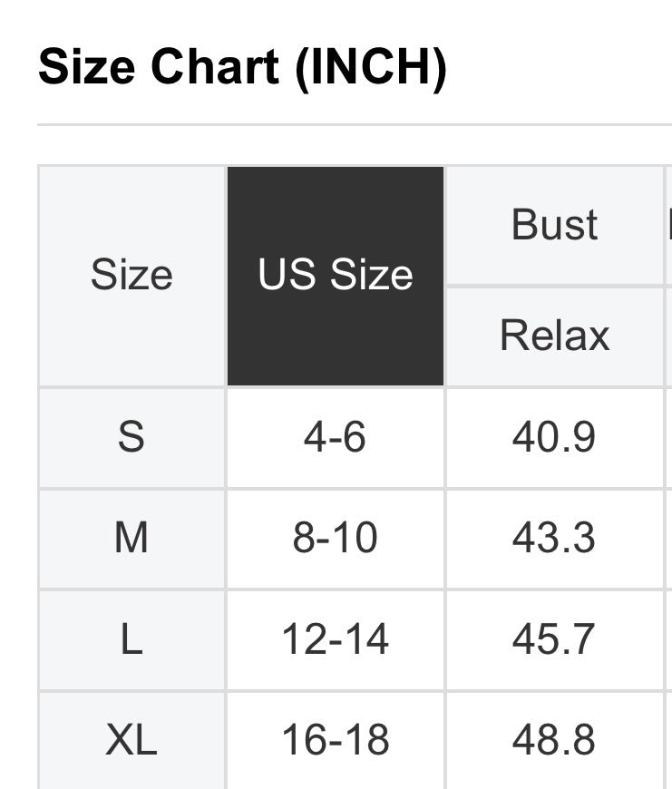This screenshot has width=672, height=789.
Task: Select the M size row label
Action: (x=131, y=539)
